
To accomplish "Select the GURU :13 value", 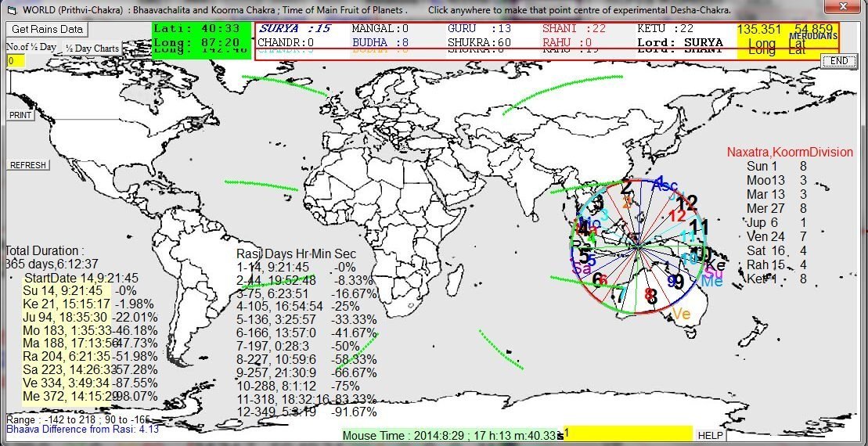I will pyautogui.click(x=479, y=29).
